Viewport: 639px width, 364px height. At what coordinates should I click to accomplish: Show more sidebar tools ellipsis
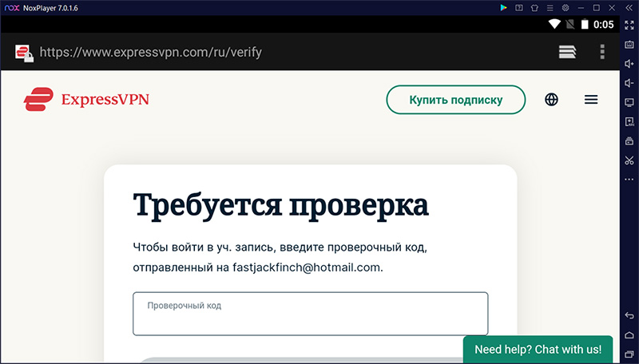629,179
